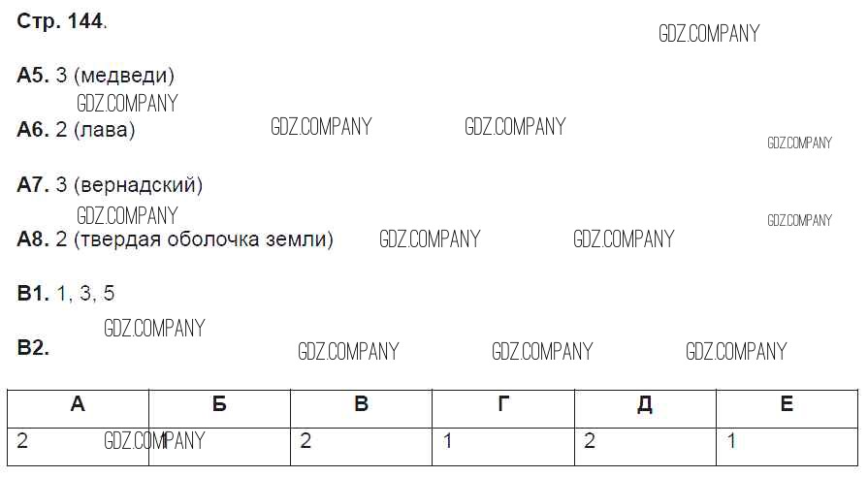The width and height of the screenshot is (868, 477).
Task: Select table column header "Е"
Action: click(787, 405)
